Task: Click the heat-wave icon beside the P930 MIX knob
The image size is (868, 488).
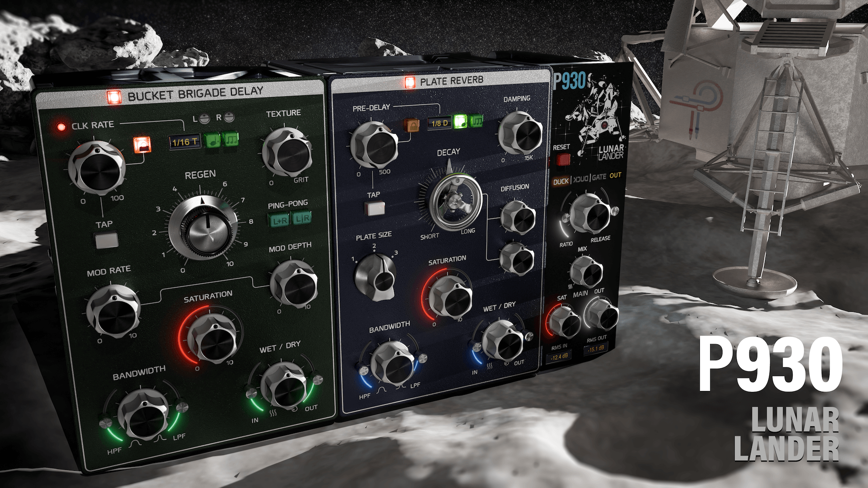Action: [x=571, y=286]
